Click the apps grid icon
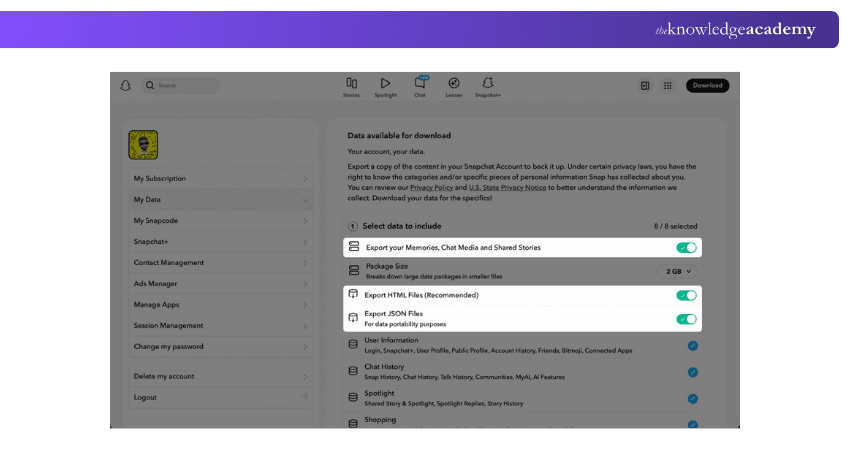 click(668, 86)
